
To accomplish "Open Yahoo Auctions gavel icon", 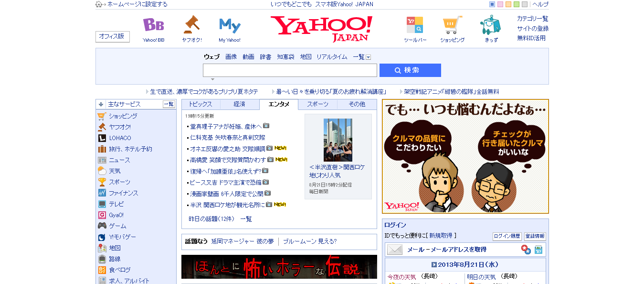I will (x=191, y=25).
